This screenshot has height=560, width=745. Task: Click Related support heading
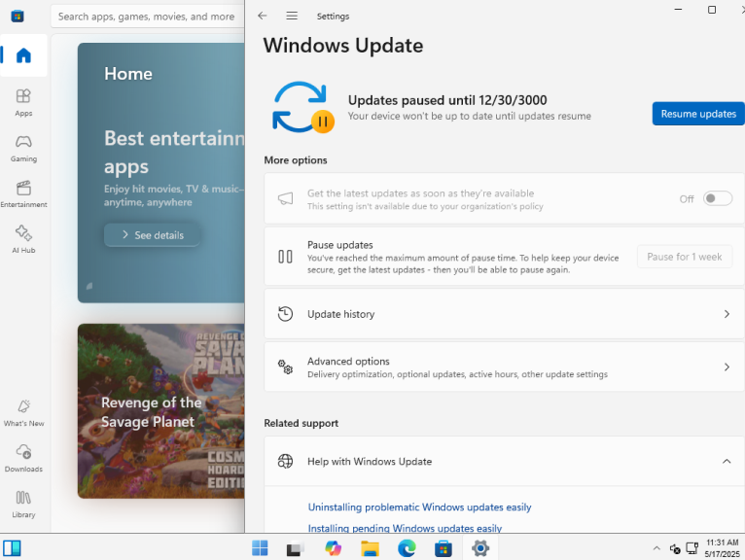pos(302,423)
